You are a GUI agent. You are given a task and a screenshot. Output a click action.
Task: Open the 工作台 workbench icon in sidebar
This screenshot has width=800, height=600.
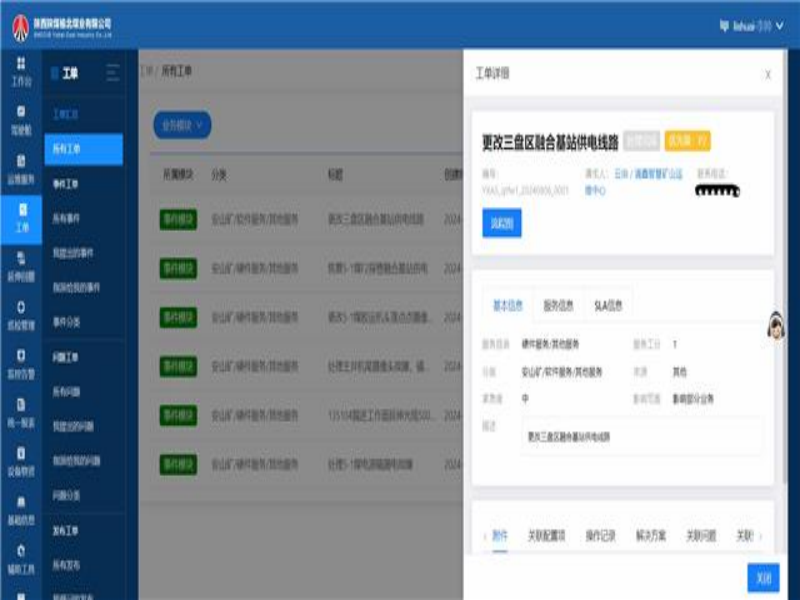[x=21, y=70]
